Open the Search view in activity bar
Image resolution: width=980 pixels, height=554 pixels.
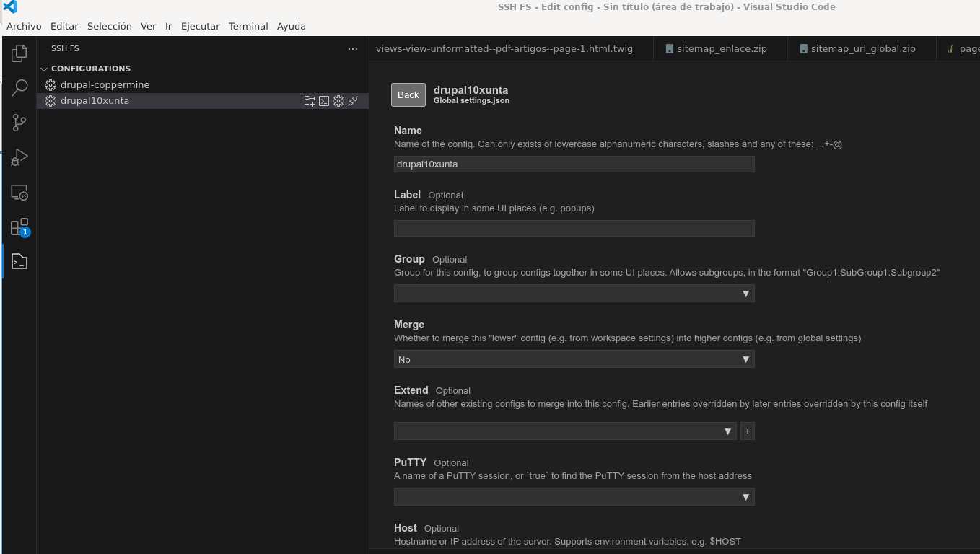19,88
